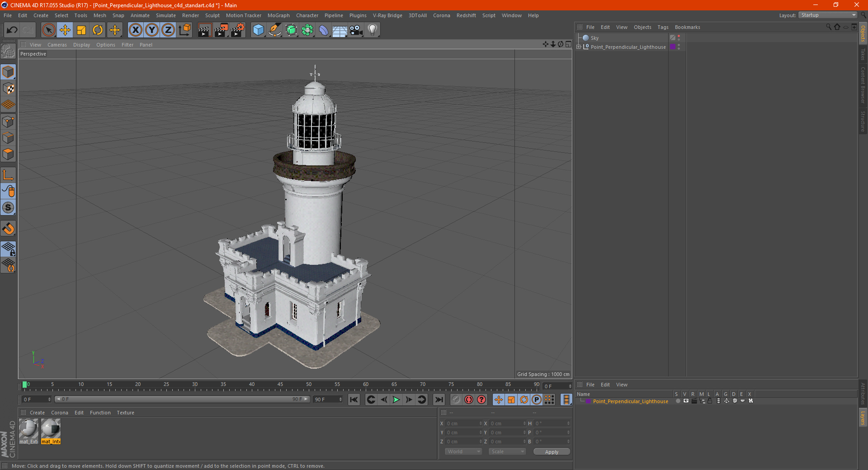The height and width of the screenshot is (470, 868).
Task: Click the Undo arrow icon
Action: [x=12, y=30]
